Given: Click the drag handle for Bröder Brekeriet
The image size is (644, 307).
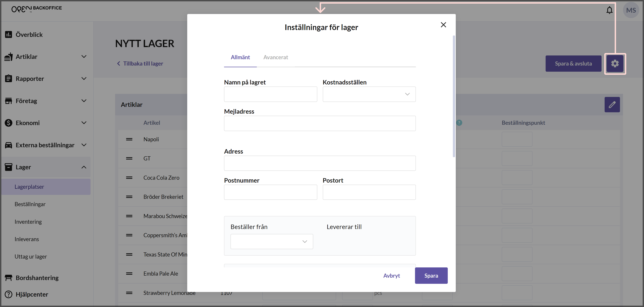Looking at the screenshot, I should (129, 197).
